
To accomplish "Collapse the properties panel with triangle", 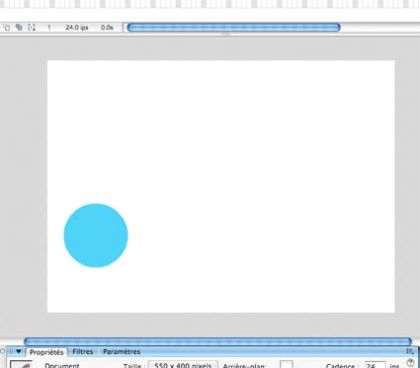I will pyautogui.click(x=18, y=351).
